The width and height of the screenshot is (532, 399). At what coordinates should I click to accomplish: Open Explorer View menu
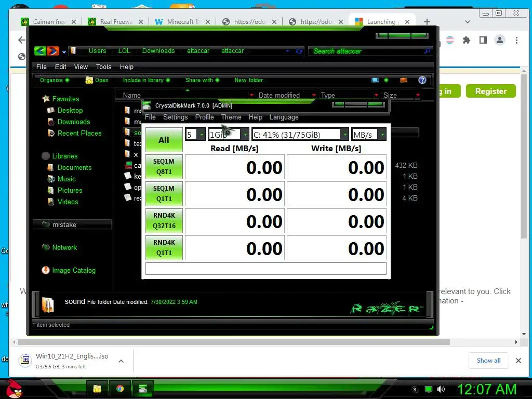[x=81, y=67]
